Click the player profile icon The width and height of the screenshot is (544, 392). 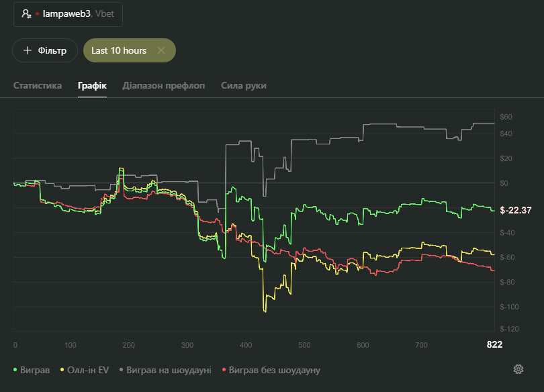26,13
